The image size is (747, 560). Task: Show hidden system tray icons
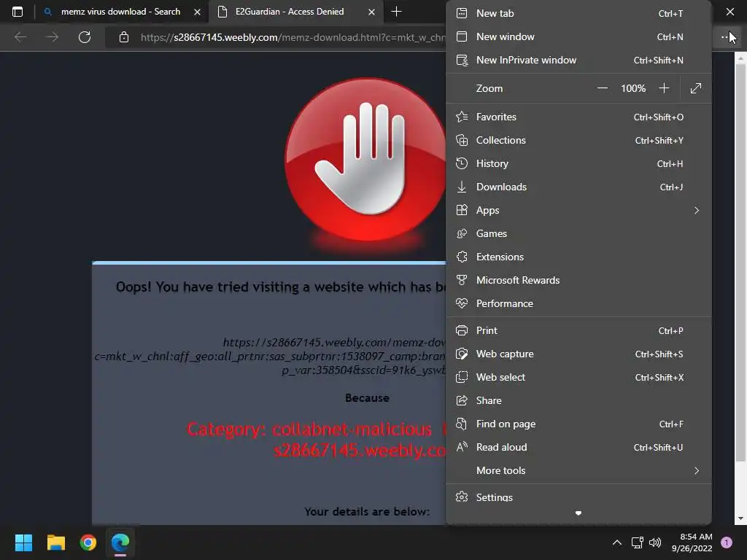[x=617, y=542]
